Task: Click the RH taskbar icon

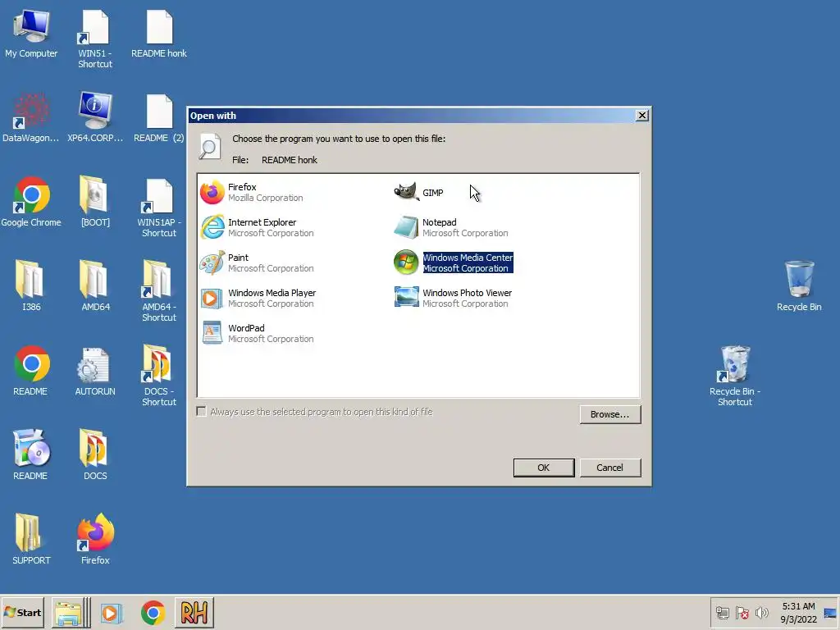Action: tap(194, 613)
